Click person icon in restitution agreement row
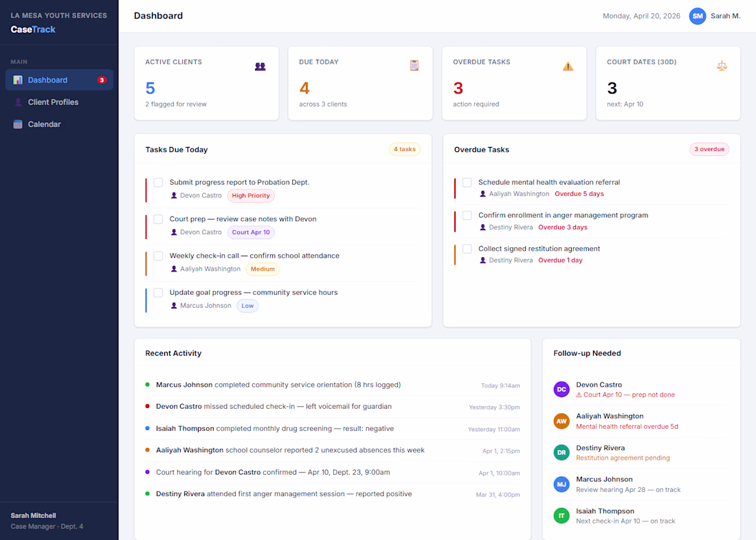This screenshot has width=756, height=540. pyautogui.click(x=482, y=260)
